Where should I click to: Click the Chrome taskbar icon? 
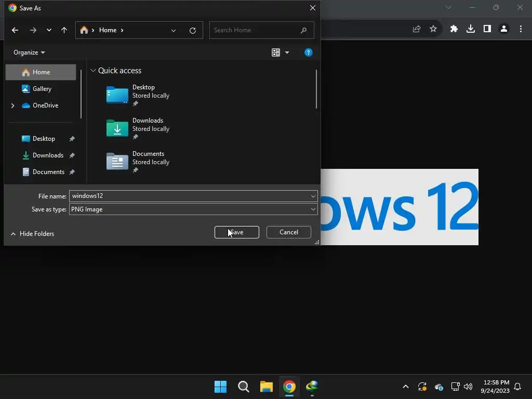click(289, 387)
